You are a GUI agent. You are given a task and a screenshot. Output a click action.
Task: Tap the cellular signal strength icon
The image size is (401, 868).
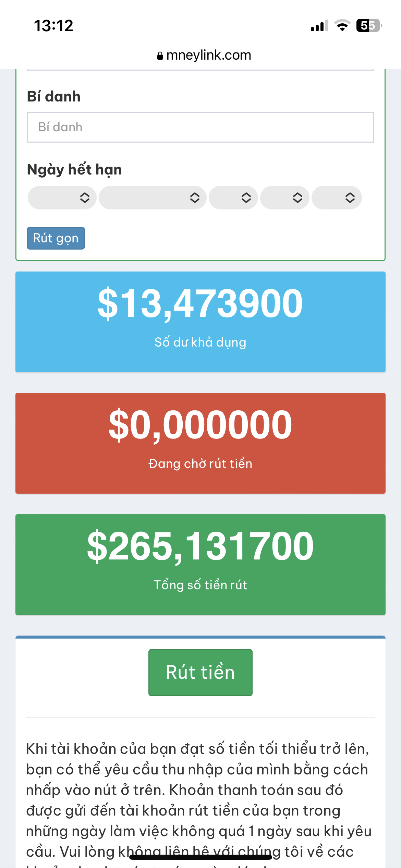point(319,26)
